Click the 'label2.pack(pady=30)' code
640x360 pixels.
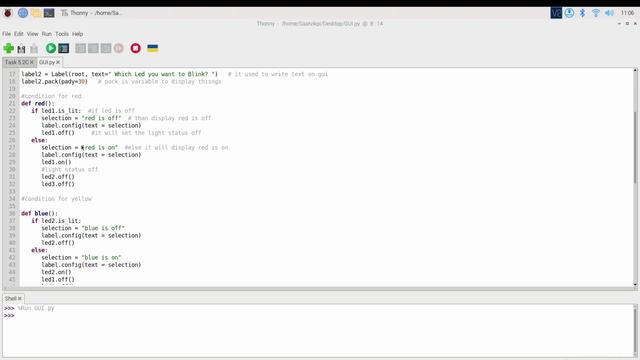click(x=54, y=82)
